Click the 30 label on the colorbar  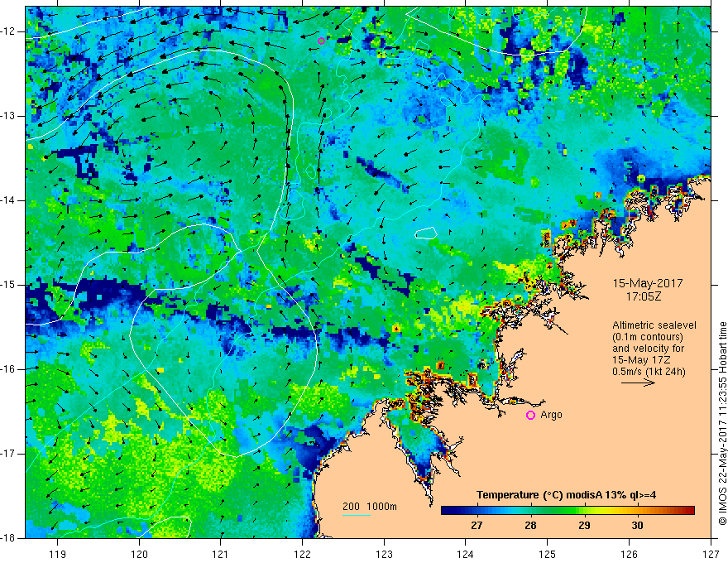click(x=638, y=526)
